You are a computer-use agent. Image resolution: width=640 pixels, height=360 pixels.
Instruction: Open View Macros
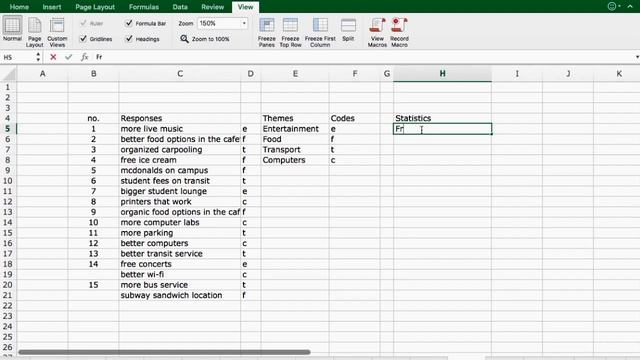(377, 32)
